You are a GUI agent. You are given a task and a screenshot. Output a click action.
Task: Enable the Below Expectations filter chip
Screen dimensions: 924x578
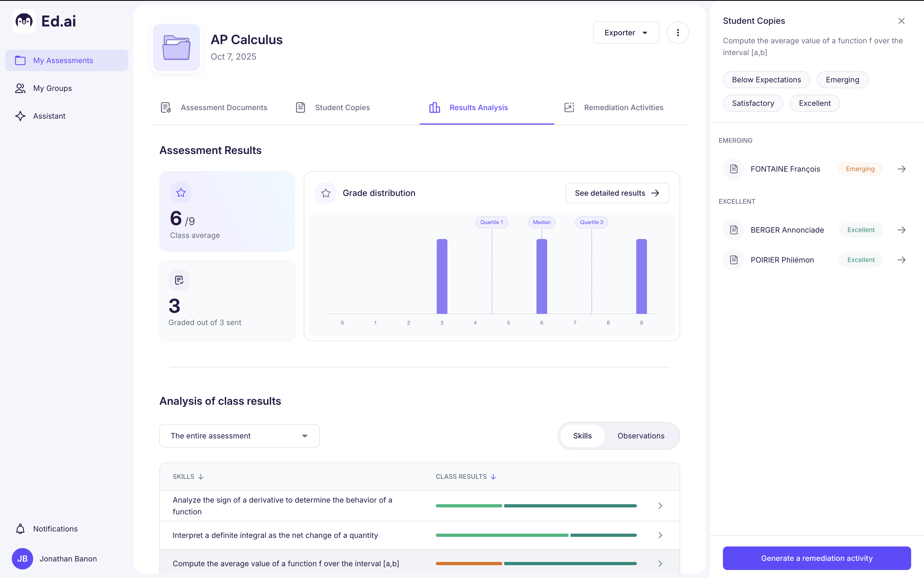(767, 79)
